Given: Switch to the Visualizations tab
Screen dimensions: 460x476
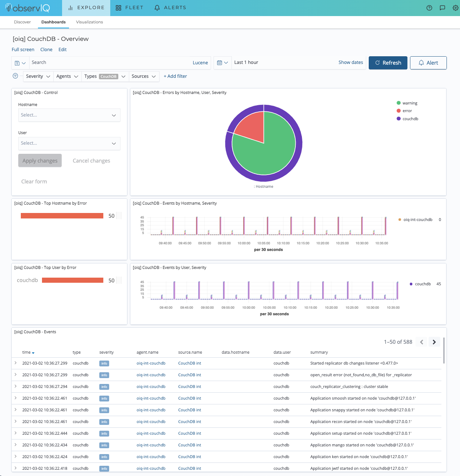Looking at the screenshot, I should coord(89,22).
